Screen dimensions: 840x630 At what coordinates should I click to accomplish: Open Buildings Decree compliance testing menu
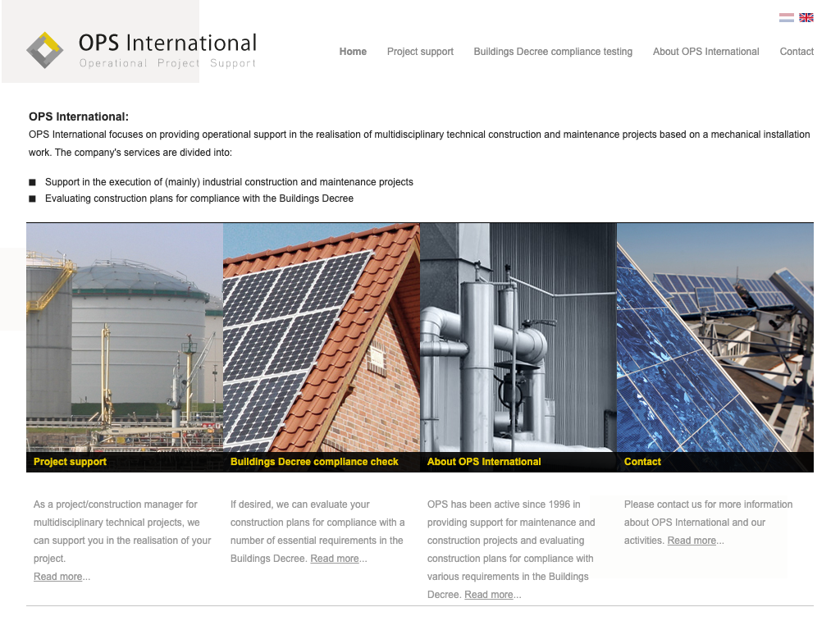[553, 52]
